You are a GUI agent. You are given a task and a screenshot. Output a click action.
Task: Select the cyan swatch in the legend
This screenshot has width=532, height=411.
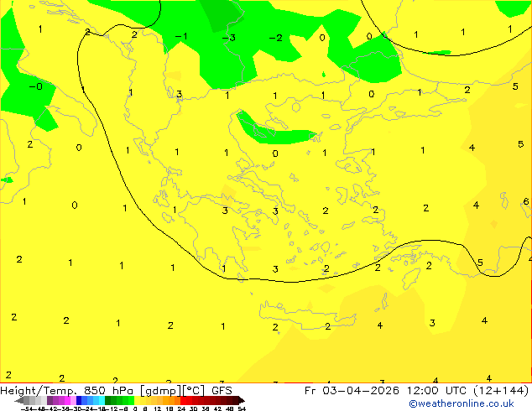(102, 400)
